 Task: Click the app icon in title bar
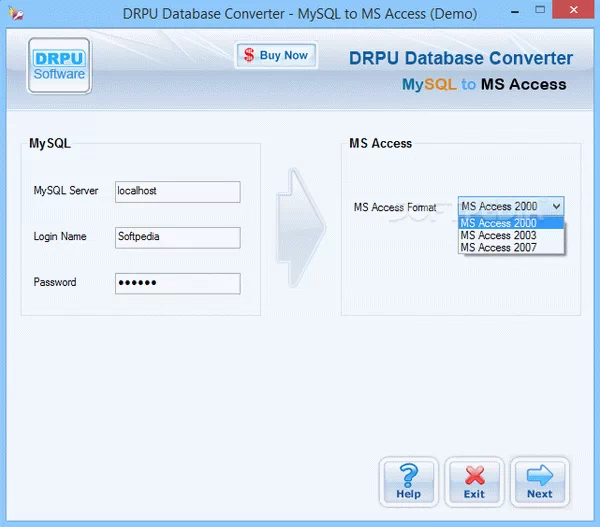(16, 14)
